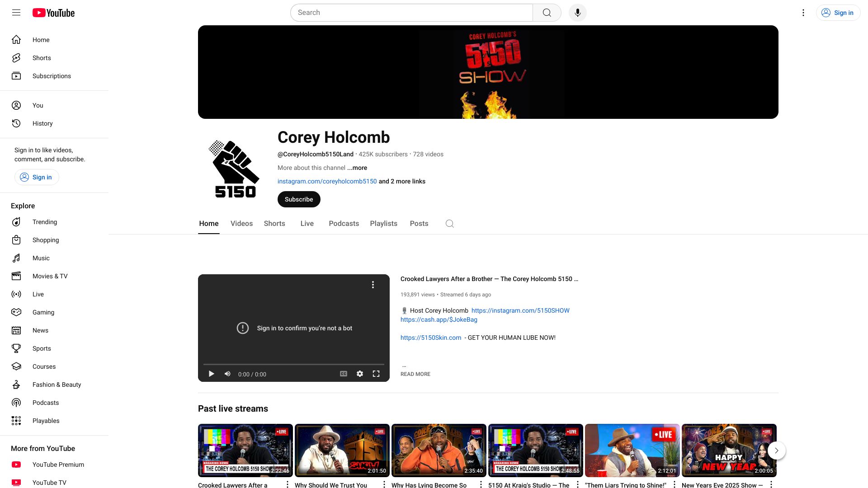This screenshot has height=488, width=868.
Task: Subscribe to Corey Holcomb channel
Action: click(299, 199)
